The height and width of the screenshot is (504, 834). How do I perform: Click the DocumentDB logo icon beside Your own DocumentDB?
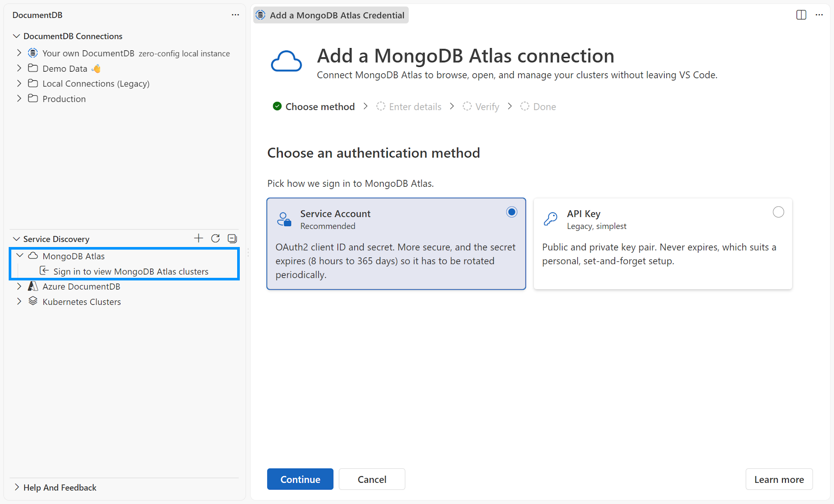point(33,53)
